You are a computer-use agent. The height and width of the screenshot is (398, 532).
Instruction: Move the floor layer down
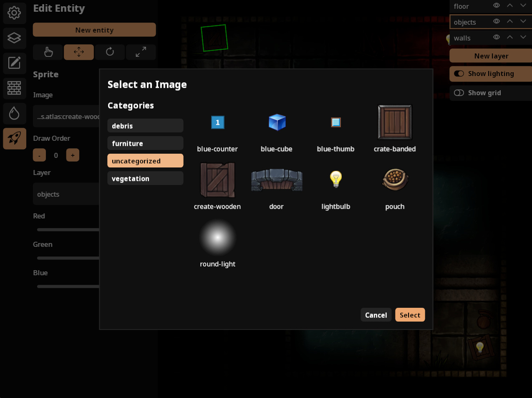point(523,6)
